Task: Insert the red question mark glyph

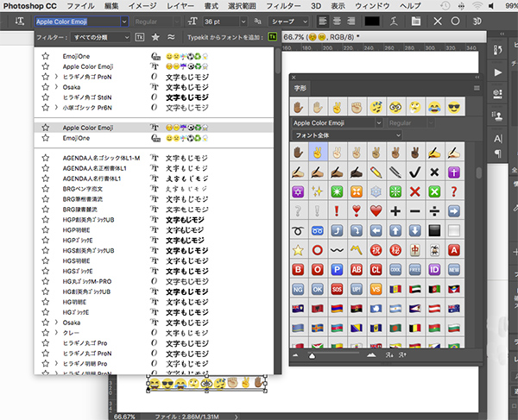Action: 454,191
